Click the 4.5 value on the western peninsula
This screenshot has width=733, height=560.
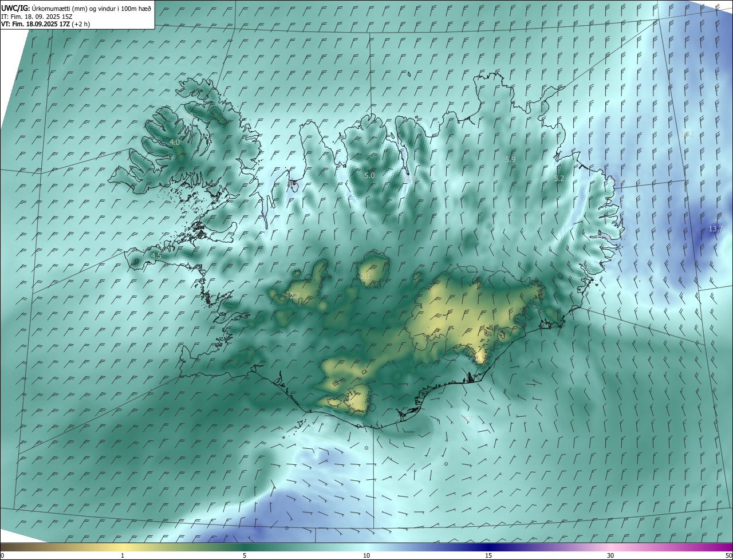[156, 255]
